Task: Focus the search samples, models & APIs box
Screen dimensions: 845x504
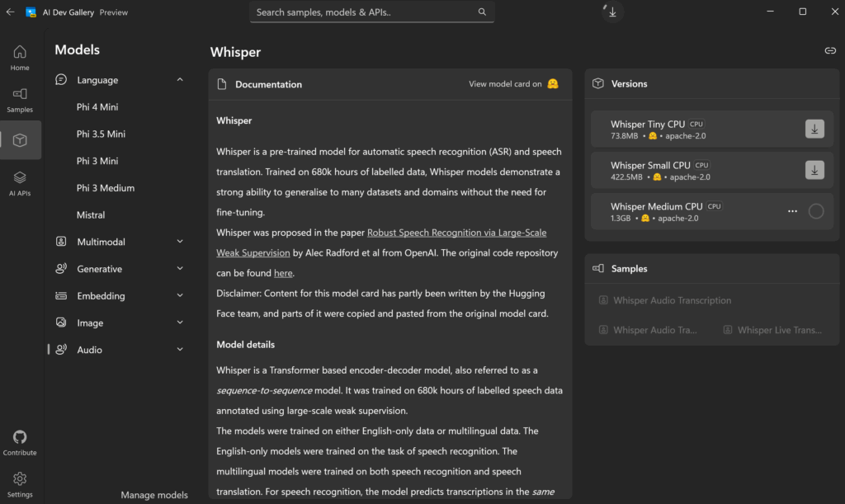Action: click(363, 12)
